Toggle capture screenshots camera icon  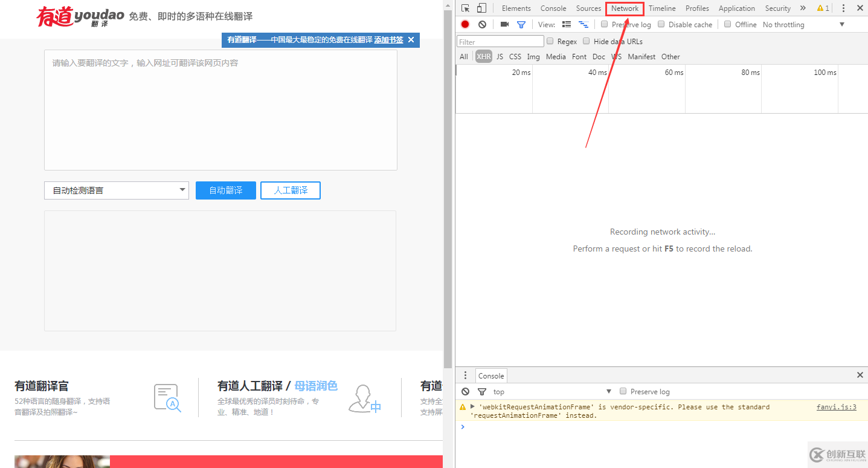504,25
